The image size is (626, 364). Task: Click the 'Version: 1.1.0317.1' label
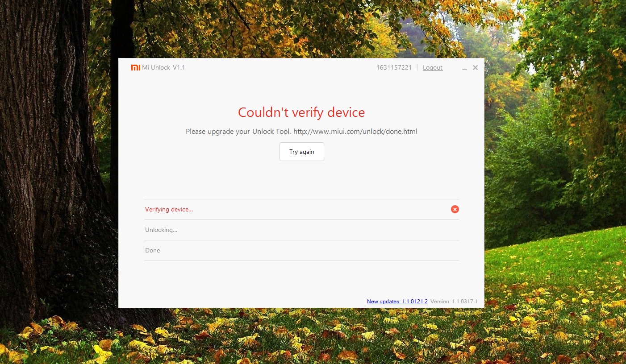454,302
